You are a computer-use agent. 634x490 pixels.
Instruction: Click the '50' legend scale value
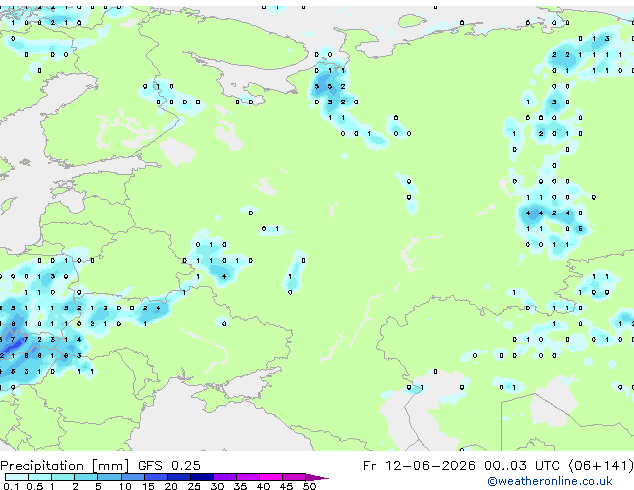310,486
